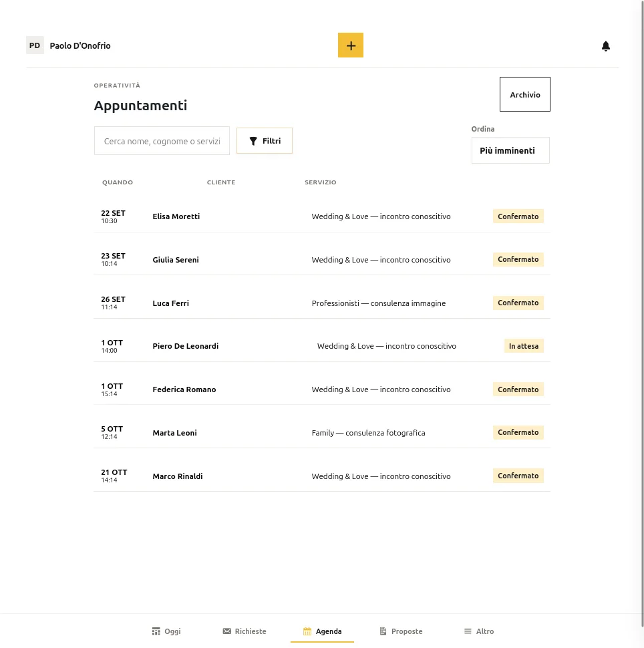Open notifications bell icon
Screen dimensions: 644x648
[x=605, y=46]
